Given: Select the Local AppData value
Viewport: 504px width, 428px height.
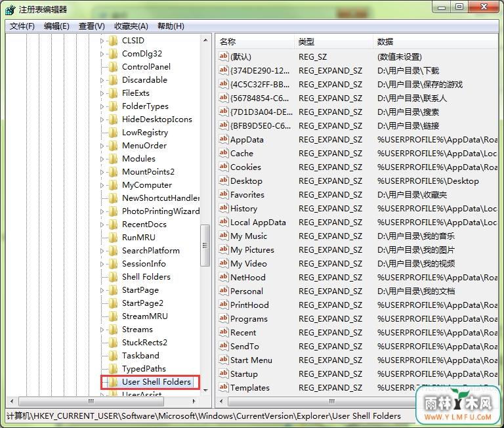Looking at the screenshot, I should coord(258,222).
